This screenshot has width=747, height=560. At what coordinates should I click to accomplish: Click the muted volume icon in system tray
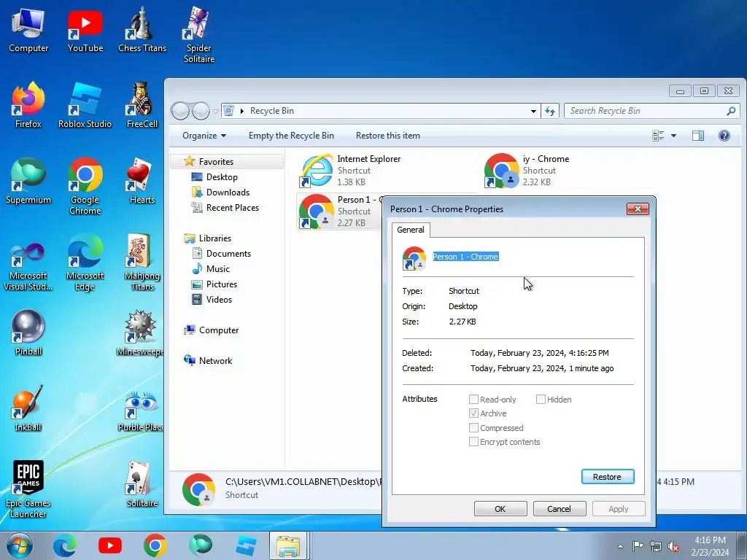(673, 546)
